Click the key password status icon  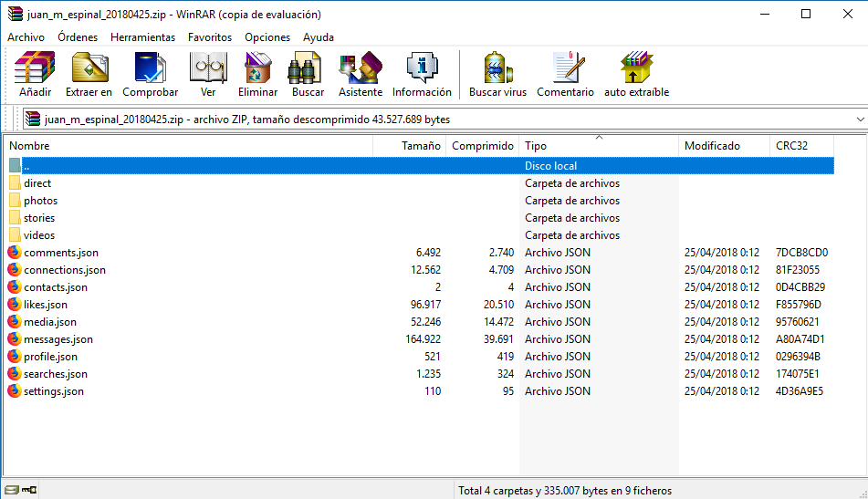(29, 490)
